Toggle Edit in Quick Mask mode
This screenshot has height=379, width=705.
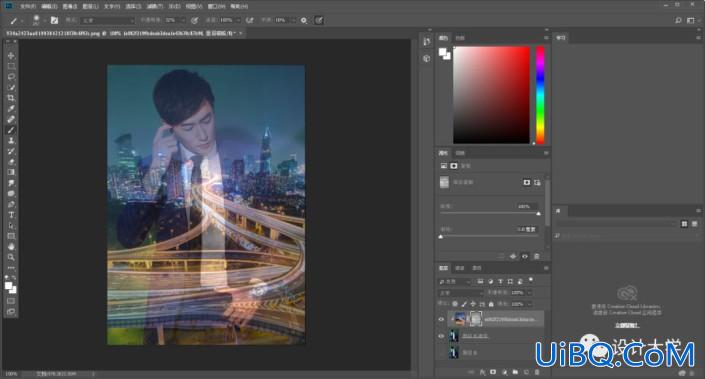[11, 301]
